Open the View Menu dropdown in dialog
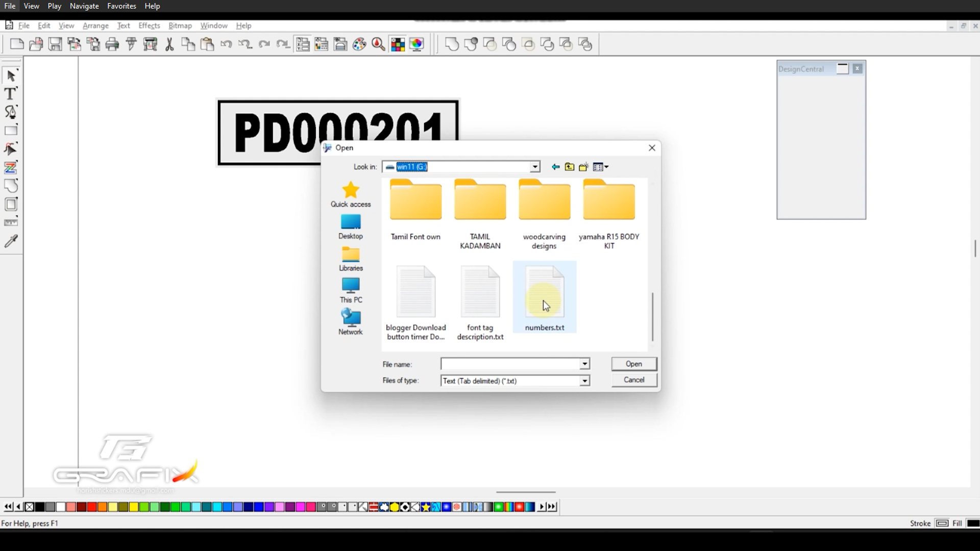Viewport: 980px width, 551px height. 601,167
